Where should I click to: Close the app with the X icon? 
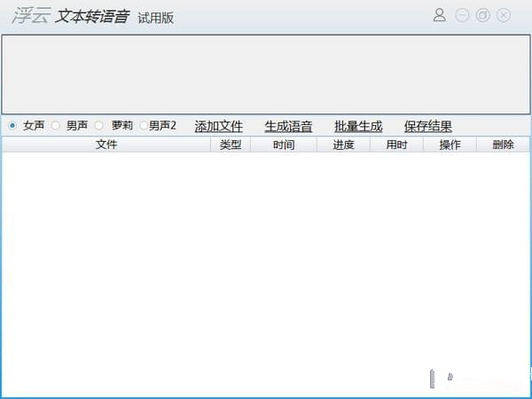(x=504, y=15)
